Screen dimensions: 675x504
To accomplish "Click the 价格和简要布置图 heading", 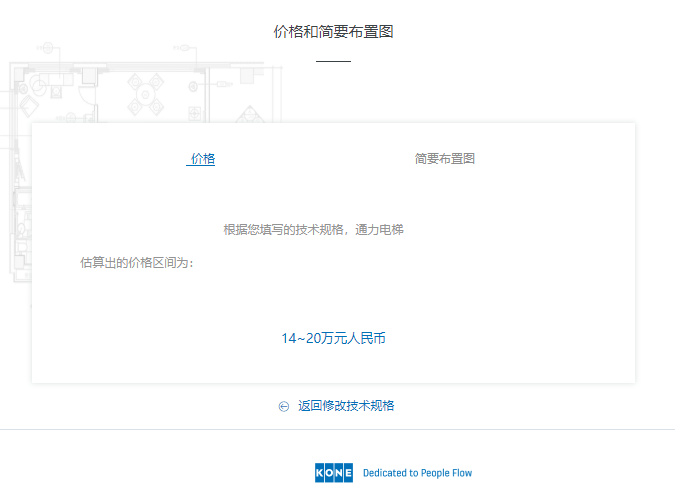I will click(x=333, y=32).
